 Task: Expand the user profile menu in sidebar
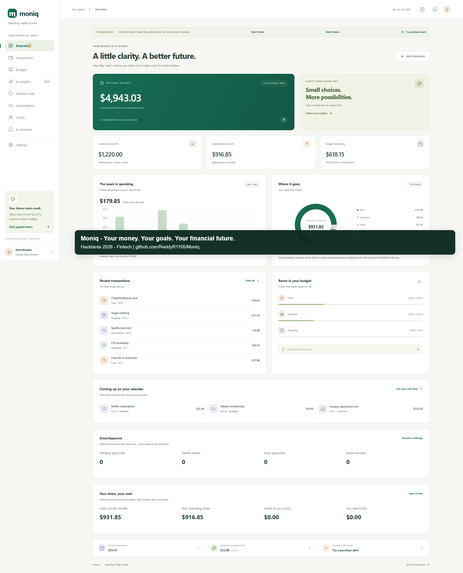point(52,252)
